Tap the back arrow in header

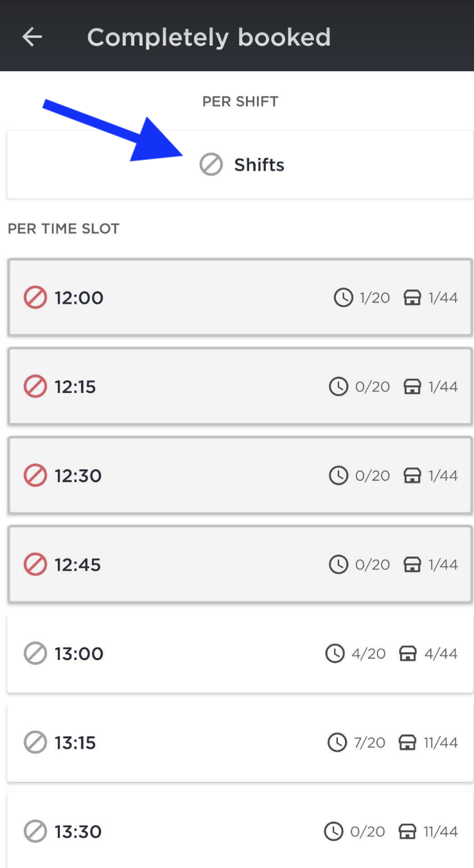pos(32,37)
